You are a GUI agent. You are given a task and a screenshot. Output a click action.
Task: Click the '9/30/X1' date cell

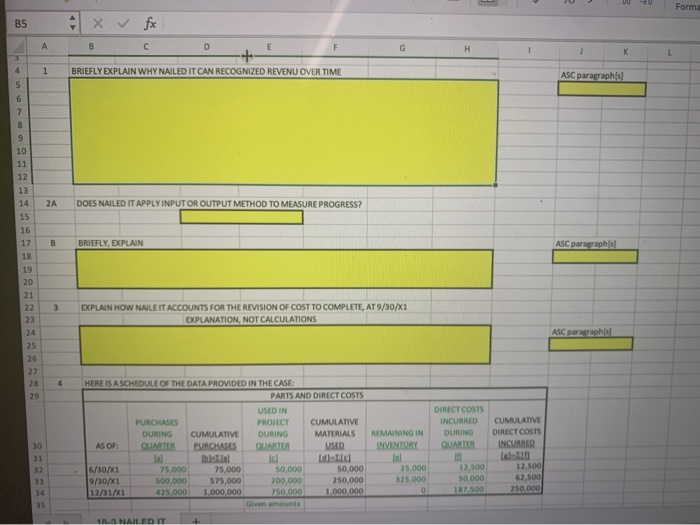click(104, 481)
